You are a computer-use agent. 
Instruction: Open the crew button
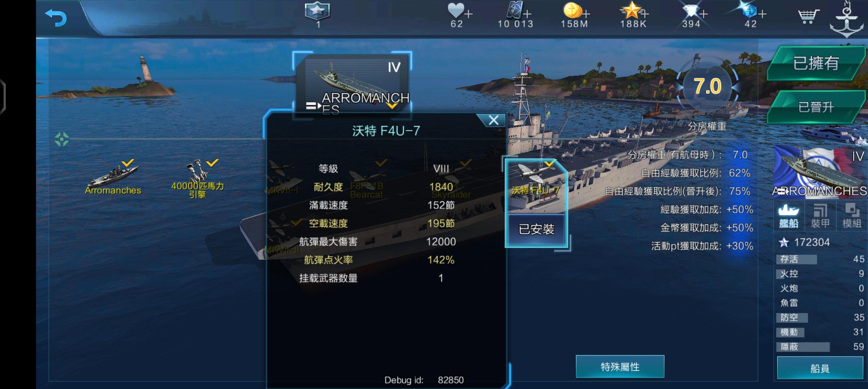pyautogui.click(x=820, y=368)
